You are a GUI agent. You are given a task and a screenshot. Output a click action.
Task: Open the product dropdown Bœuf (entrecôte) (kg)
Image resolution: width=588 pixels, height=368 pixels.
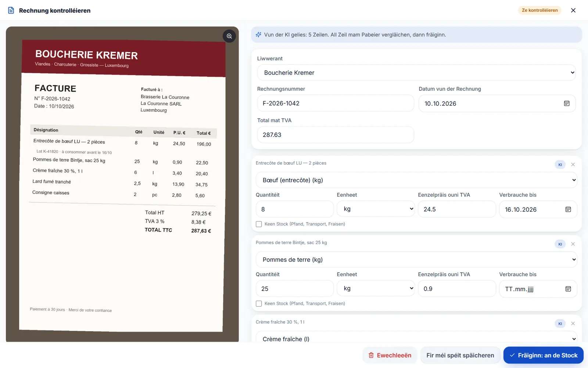[x=416, y=180]
